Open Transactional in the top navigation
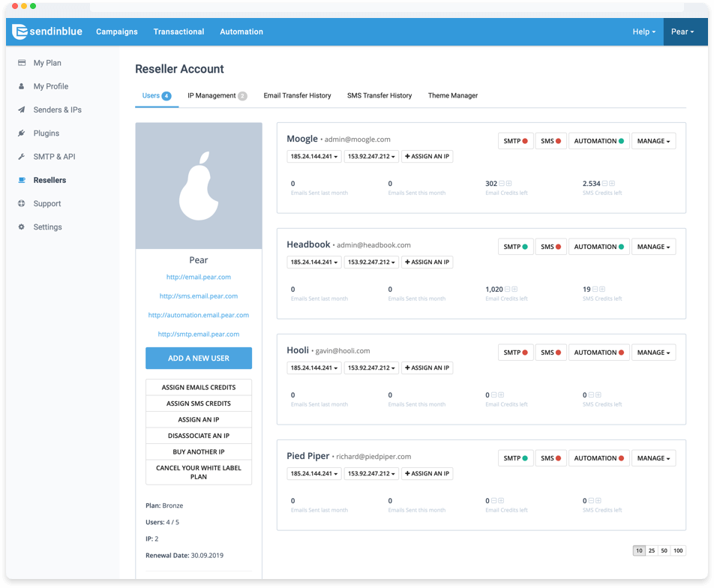Viewport: 714px width, 588px height. pos(178,32)
